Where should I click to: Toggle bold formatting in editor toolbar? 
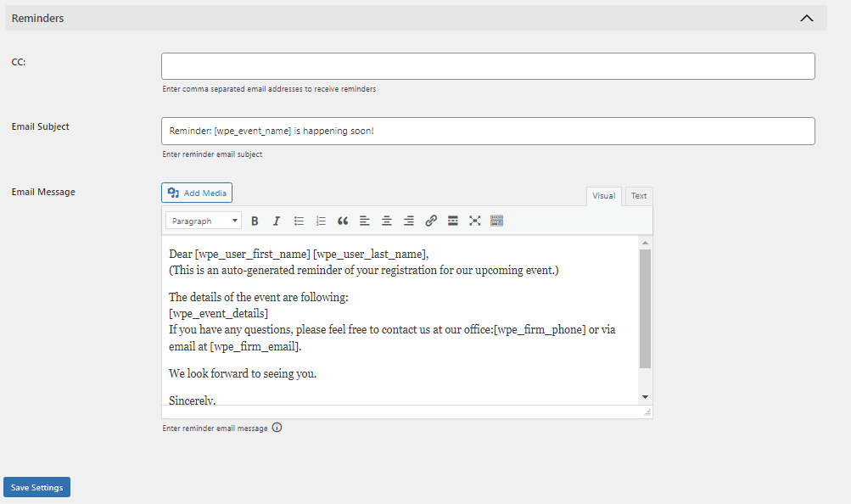[255, 221]
